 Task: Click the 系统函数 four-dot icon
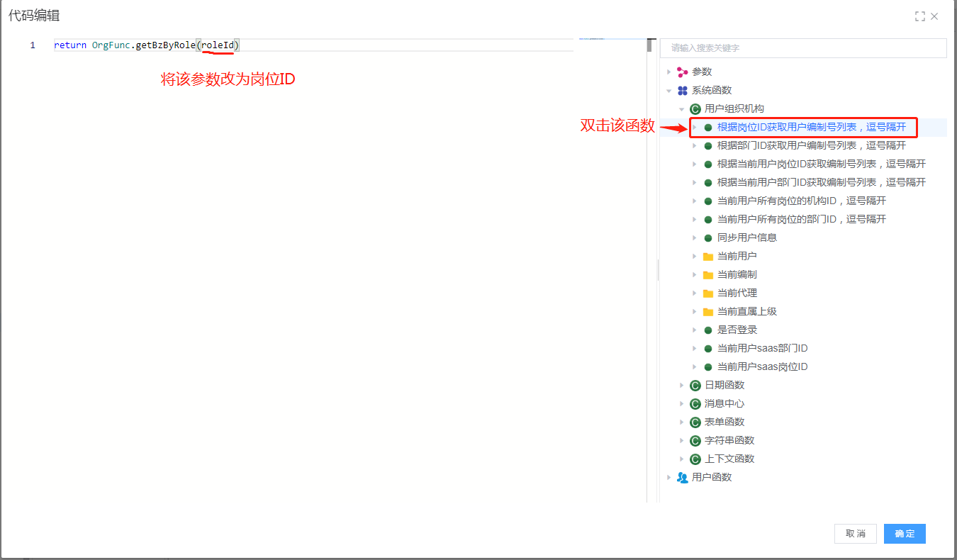tap(682, 90)
